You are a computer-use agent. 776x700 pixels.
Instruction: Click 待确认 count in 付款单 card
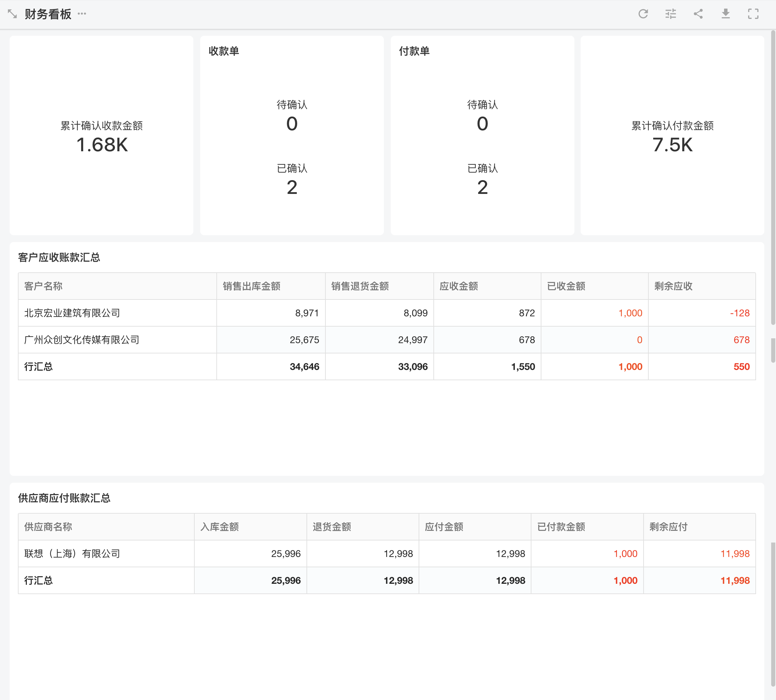[x=483, y=124]
